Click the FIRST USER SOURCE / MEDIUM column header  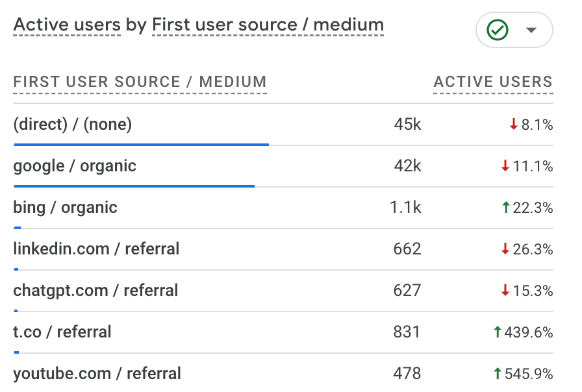pos(140,82)
